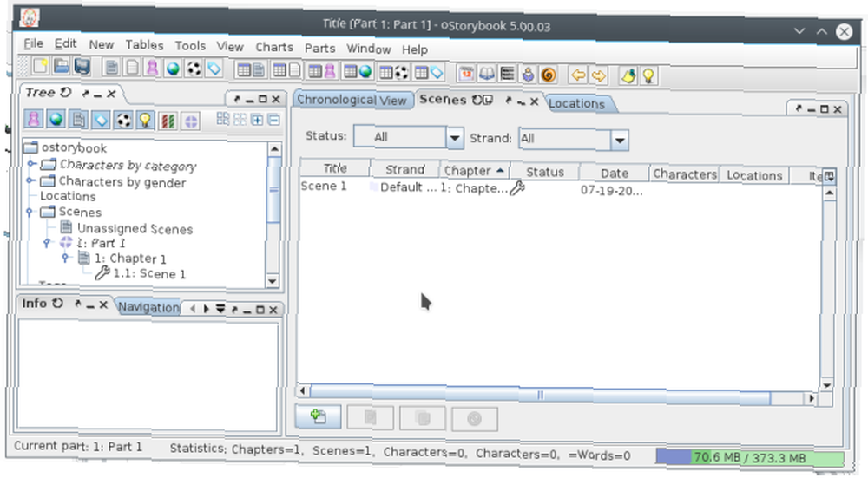Open the tags table toolbar icon
This screenshot has height=478, width=868.
click(429, 72)
